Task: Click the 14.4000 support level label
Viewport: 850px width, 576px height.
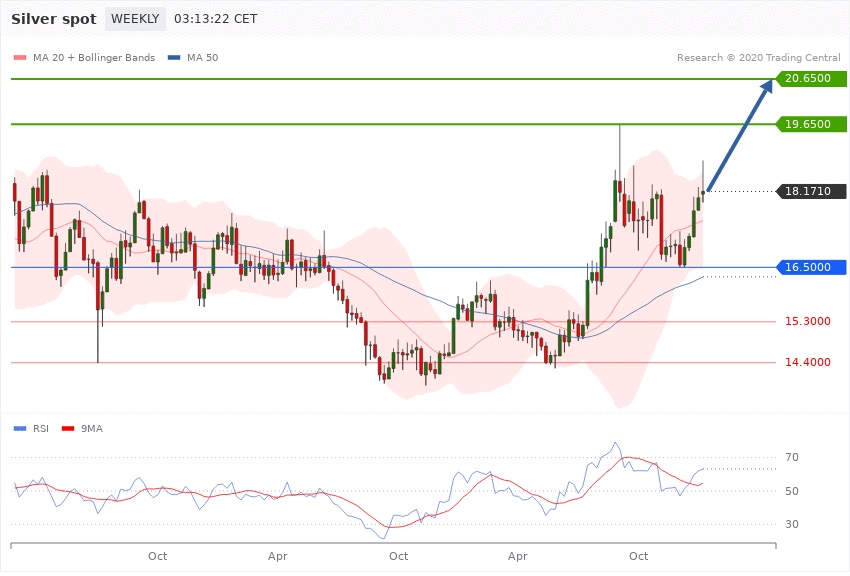Action: 808,363
